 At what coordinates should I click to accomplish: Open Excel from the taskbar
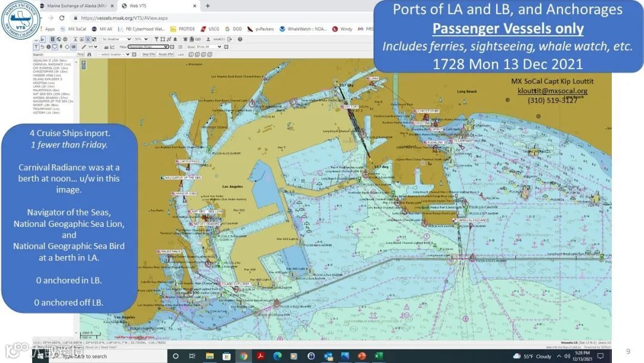click(379, 356)
